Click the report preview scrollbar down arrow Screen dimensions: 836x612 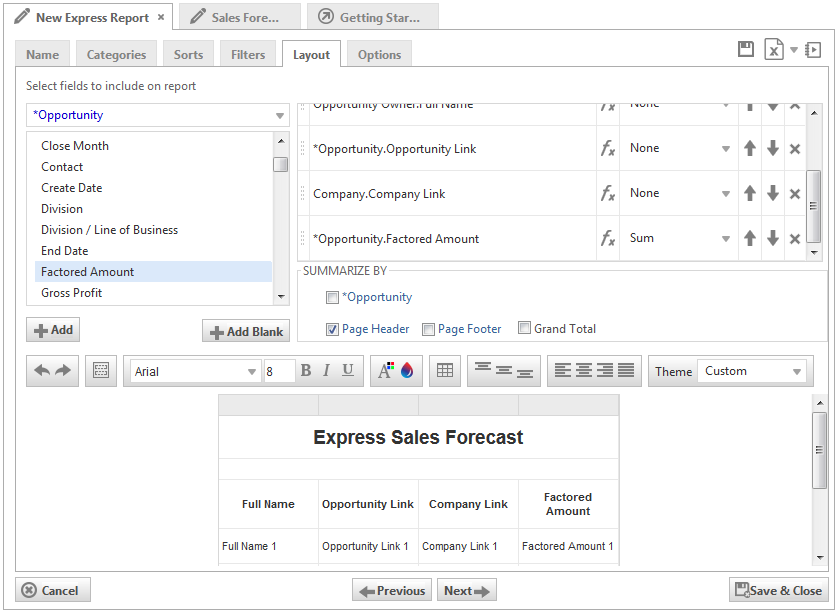click(x=820, y=558)
